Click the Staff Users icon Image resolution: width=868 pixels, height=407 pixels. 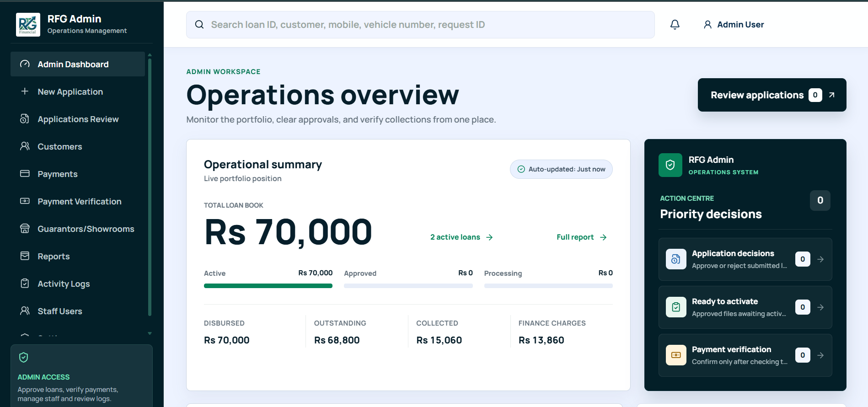25,311
